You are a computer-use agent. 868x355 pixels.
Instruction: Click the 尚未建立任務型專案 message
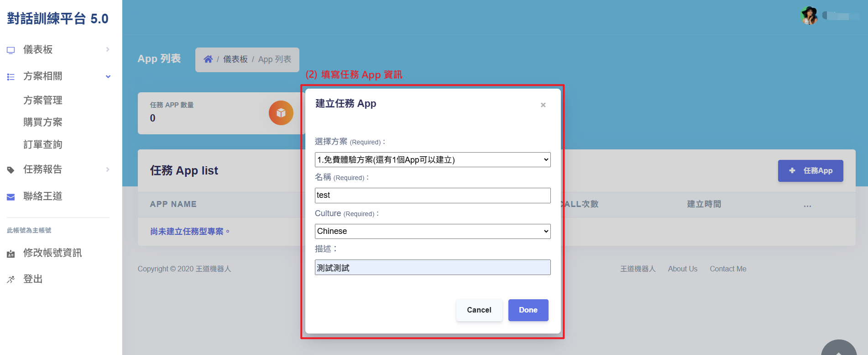(190, 232)
